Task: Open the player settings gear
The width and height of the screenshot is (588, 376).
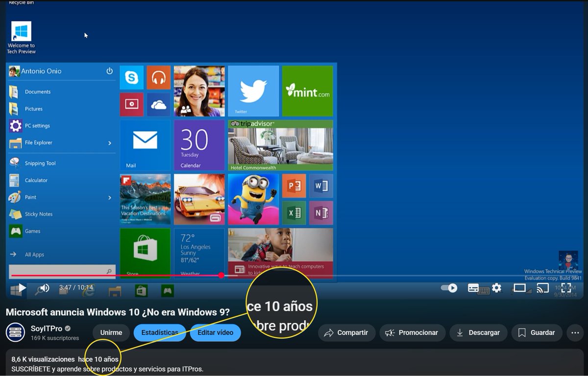Action: point(496,288)
